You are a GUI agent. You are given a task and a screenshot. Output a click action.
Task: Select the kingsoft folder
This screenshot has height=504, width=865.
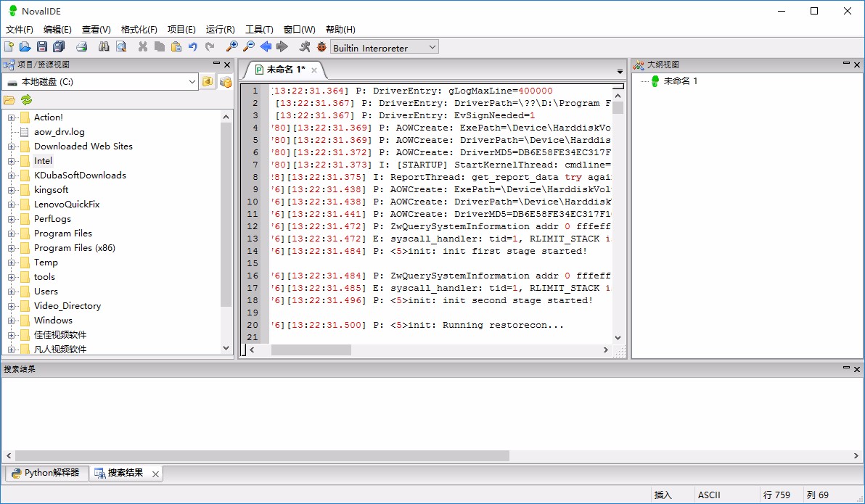(52, 190)
